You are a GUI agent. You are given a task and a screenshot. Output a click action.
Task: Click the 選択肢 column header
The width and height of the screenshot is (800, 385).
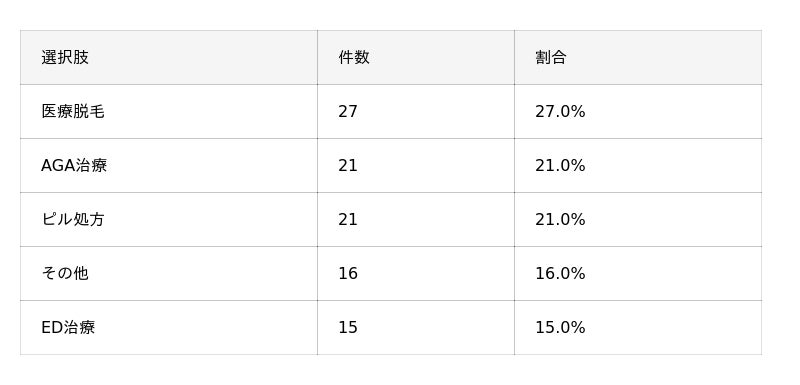pyautogui.click(x=169, y=57)
